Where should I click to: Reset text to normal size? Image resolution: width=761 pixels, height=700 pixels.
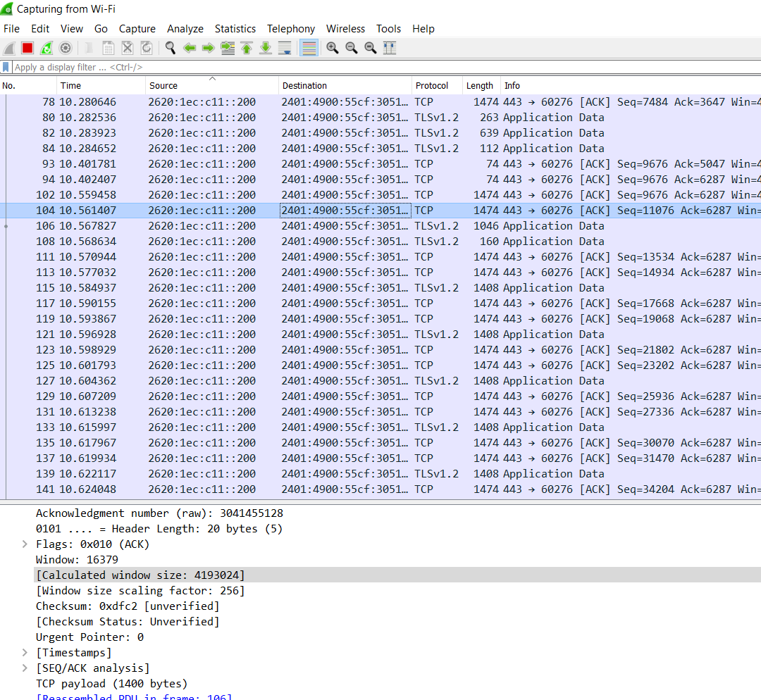(371, 48)
